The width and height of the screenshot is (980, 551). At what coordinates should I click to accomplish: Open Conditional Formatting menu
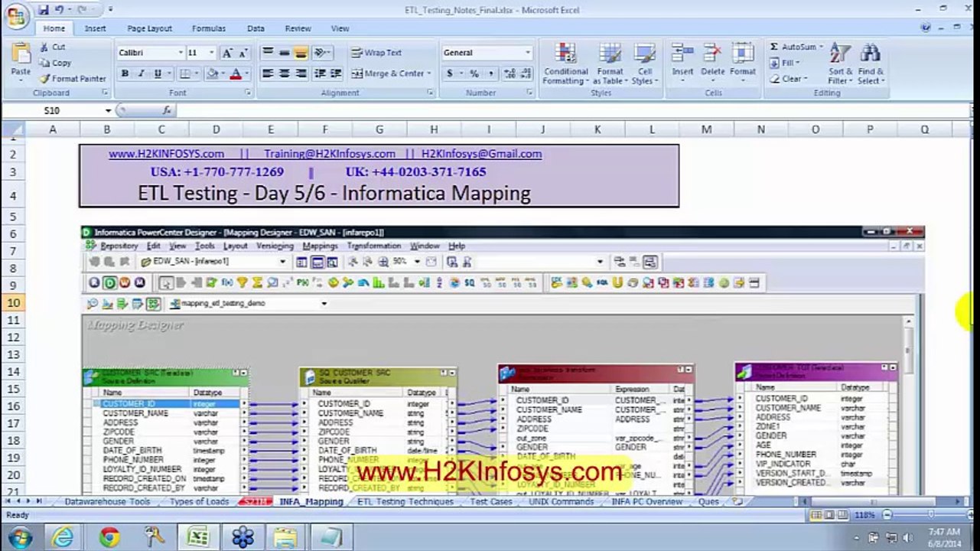coord(565,63)
